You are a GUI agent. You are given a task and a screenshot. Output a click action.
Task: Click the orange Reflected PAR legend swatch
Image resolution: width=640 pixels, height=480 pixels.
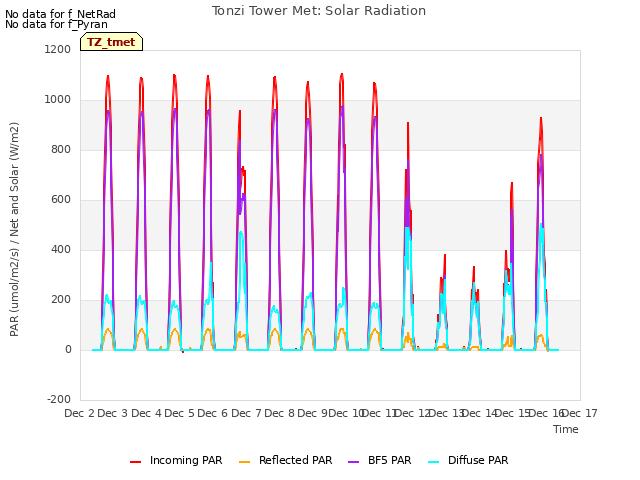[244, 462]
